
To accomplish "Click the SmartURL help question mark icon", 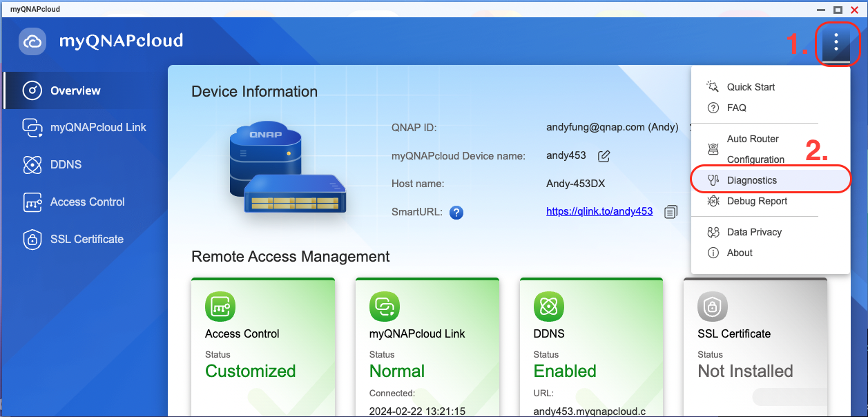I will 456,213.
